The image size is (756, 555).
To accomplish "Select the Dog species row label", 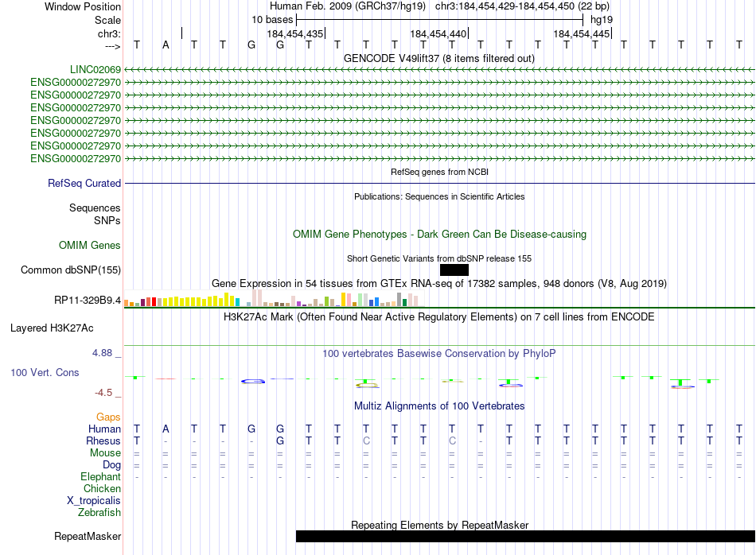I will [x=112, y=465].
